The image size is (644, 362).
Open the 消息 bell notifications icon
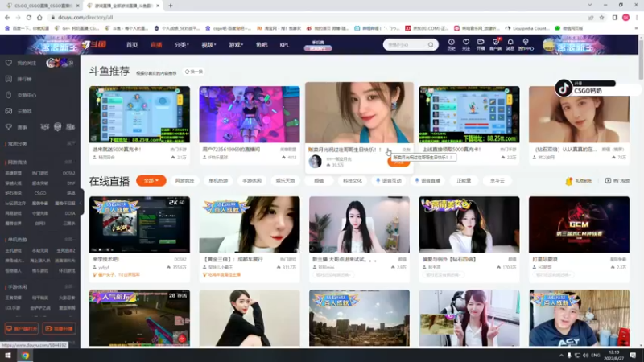click(x=510, y=44)
